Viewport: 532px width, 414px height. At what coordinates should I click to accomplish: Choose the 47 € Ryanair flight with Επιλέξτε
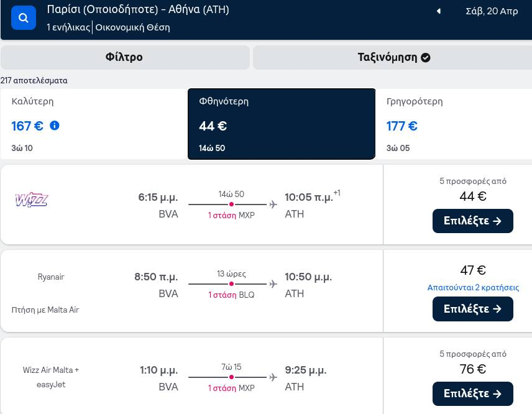[472, 309]
